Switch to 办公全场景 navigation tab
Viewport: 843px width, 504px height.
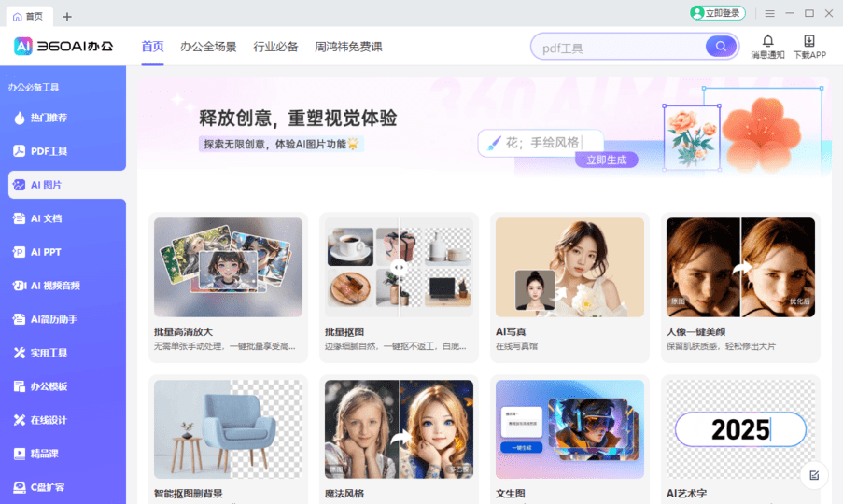point(208,47)
